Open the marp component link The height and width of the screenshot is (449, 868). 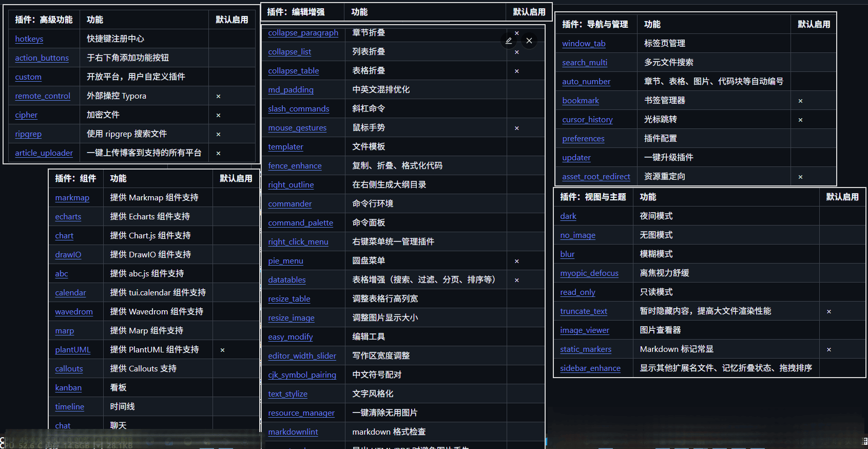[x=65, y=331]
